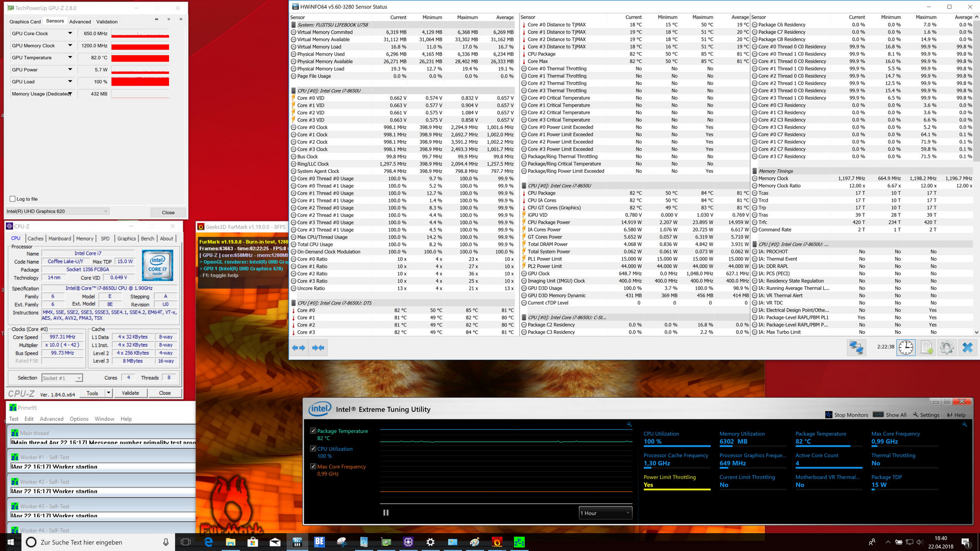Click HWiNFO clock reset timer icon
Screen dimensions: 980x551
(906, 347)
